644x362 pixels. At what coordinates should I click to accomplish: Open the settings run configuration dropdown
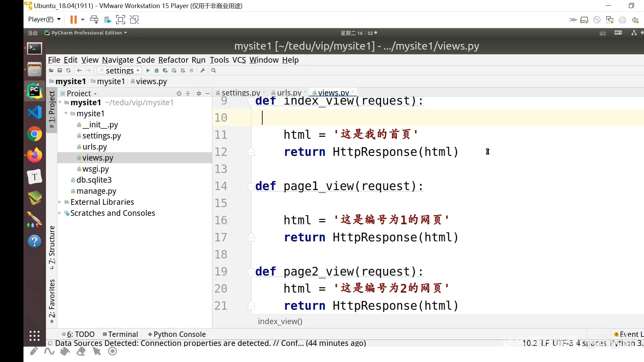[120, 70]
